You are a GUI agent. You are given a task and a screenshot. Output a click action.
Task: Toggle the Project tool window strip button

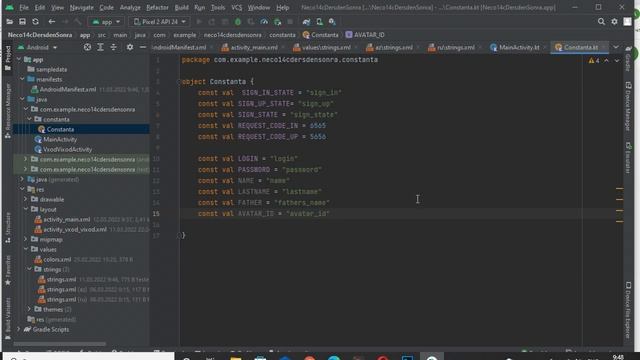pos(8,58)
